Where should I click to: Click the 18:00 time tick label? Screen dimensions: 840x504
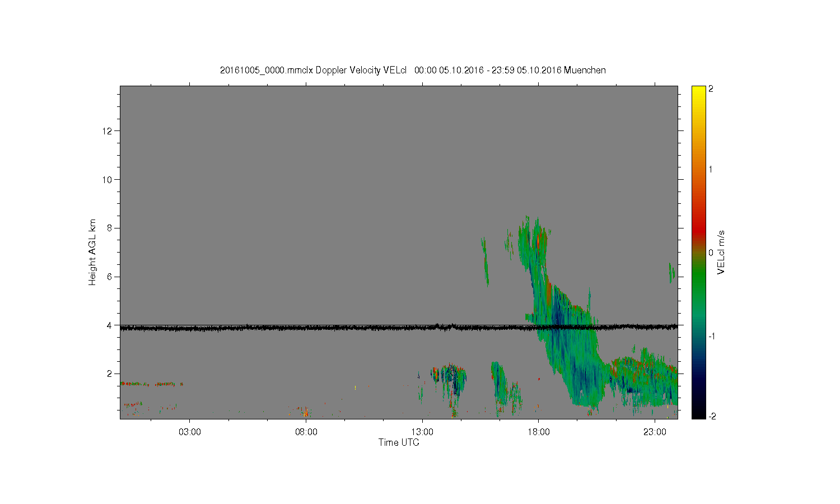point(539,432)
